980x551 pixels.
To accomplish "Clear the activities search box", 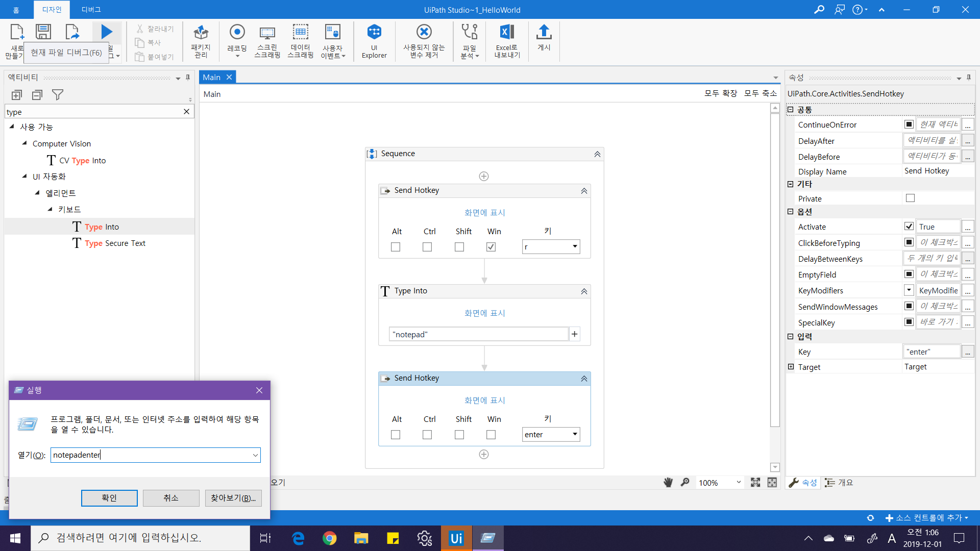I will click(186, 112).
